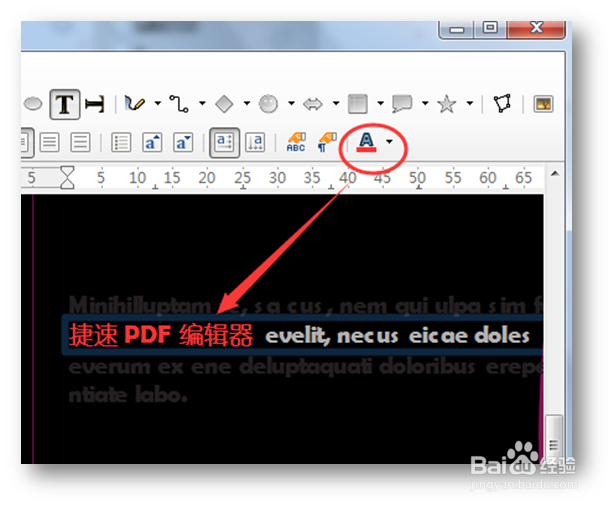The height and width of the screenshot is (506, 614).
Task: Set double line spacing
Action: point(80,142)
